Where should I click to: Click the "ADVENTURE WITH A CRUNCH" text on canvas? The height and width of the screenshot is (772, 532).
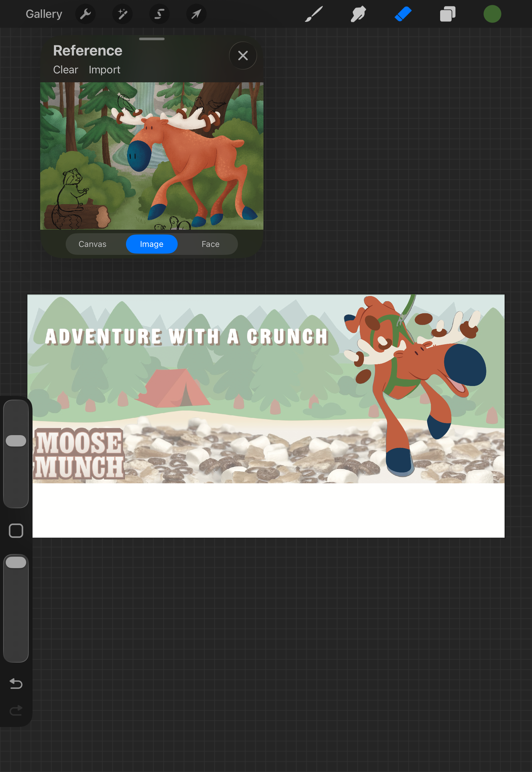point(187,336)
